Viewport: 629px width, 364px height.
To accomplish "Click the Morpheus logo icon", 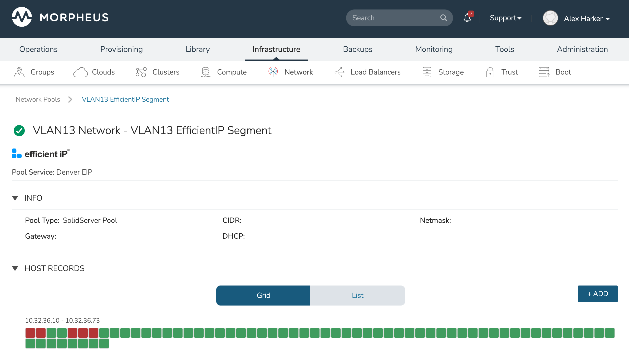I will [x=22, y=17].
